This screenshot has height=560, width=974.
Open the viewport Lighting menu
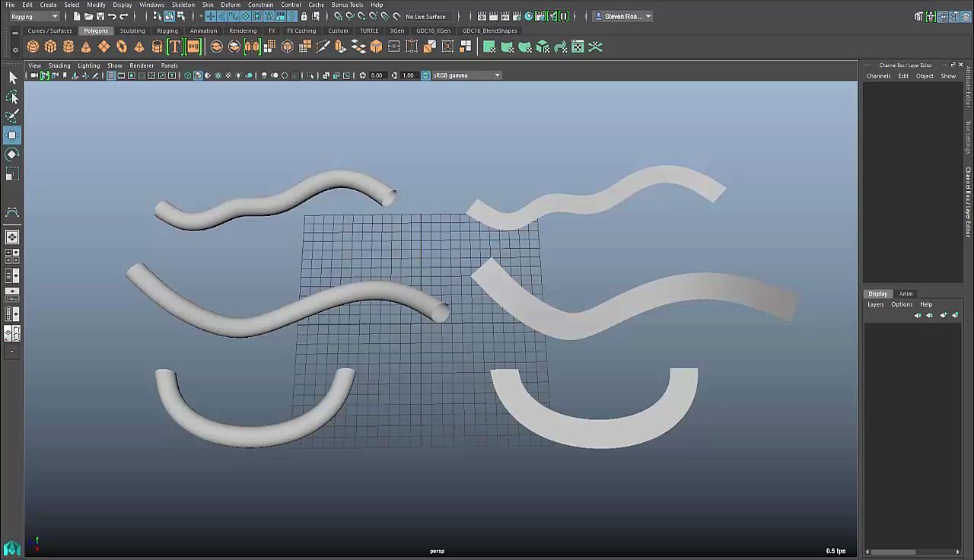tap(88, 65)
